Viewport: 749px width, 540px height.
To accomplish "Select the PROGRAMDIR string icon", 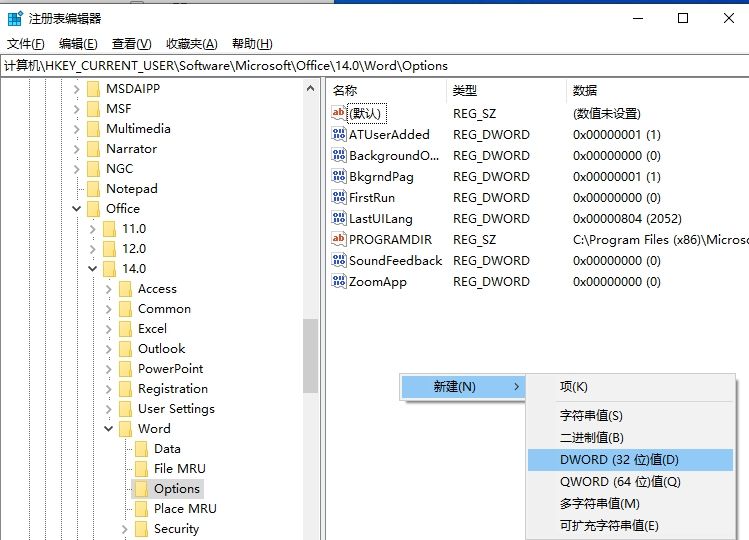I will click(x=339, y=239).
